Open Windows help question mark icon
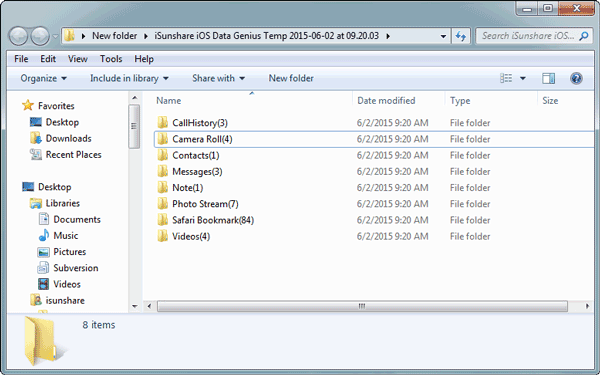Screen dimensions: 600x375 (576, 78)
